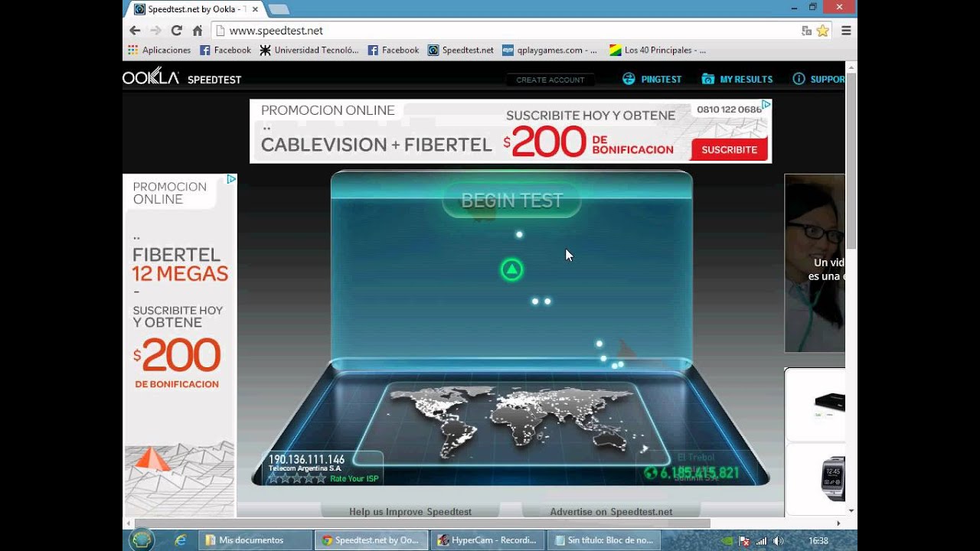
Task: Open a new browser tab
Action: click(279, 9)
